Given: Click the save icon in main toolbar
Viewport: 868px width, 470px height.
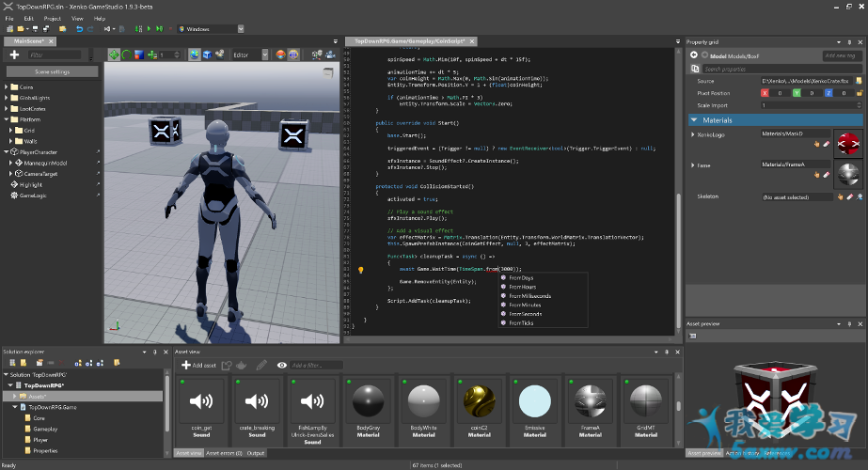Looking at the screenshot, I should click(x=35, y=29).
